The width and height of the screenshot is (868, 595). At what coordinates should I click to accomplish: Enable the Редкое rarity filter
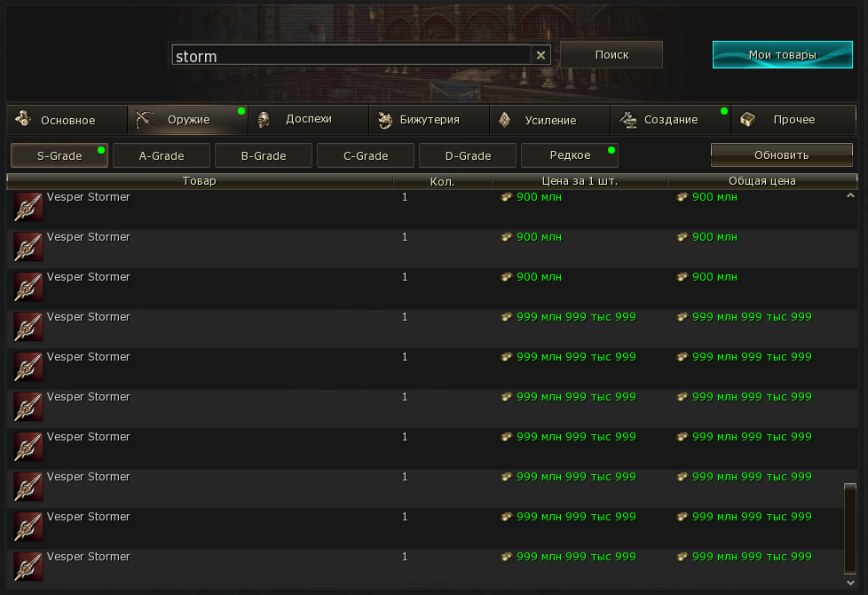(x=570, y=155)
